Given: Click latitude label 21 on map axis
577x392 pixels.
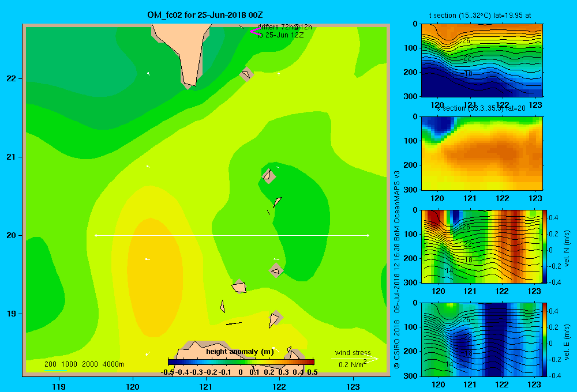Looking at the screenshot, I should pyautogui.click(x=11, y=157).
